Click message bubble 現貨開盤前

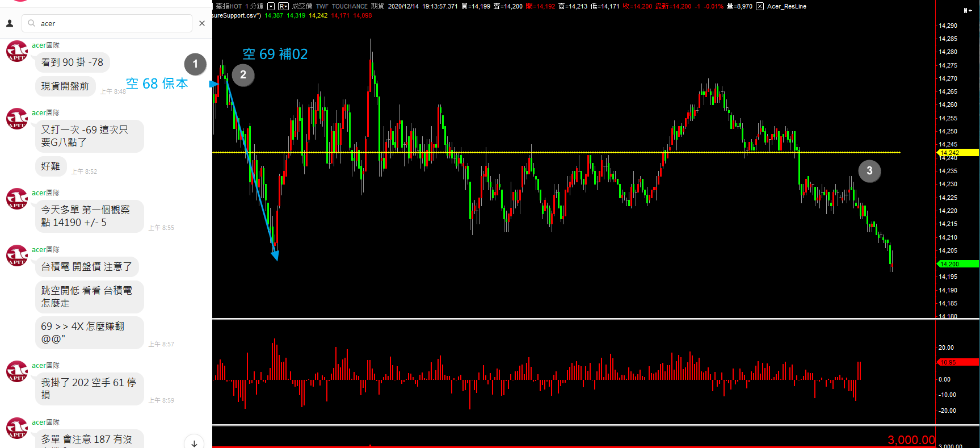point(65,86)
